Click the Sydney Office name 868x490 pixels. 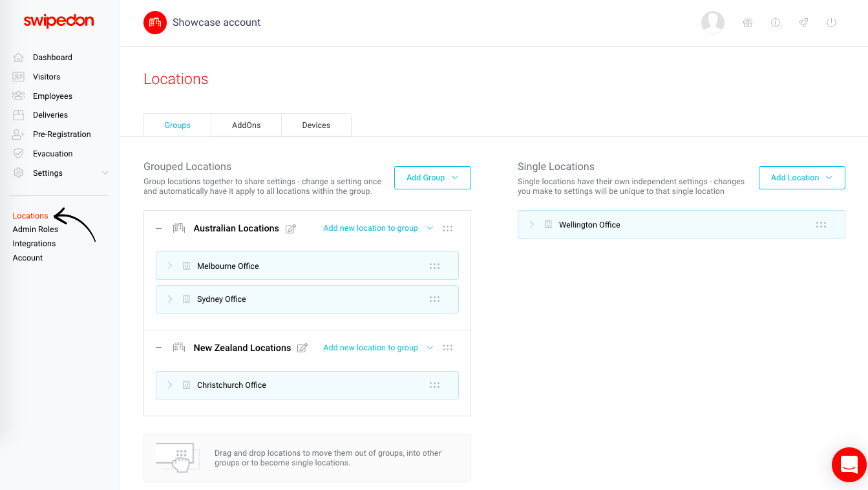coord(222,299)
